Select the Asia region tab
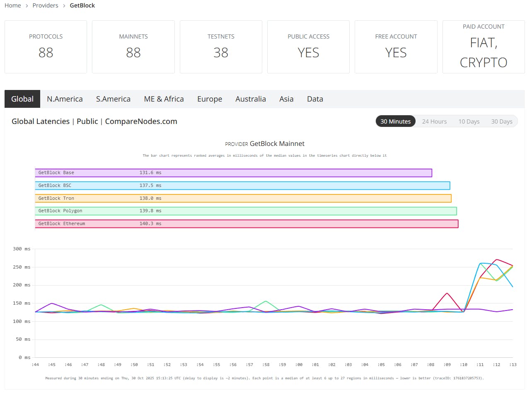The image size is (532, 393). coord(286,99)
